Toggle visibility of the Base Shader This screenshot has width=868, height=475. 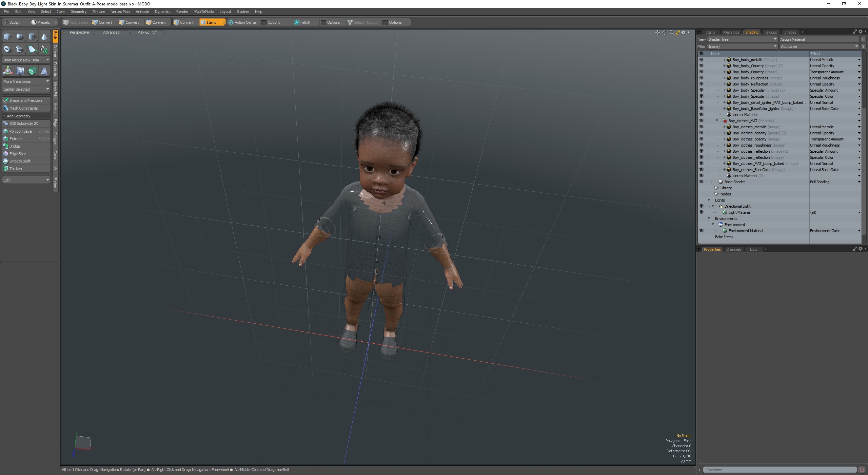701,182
